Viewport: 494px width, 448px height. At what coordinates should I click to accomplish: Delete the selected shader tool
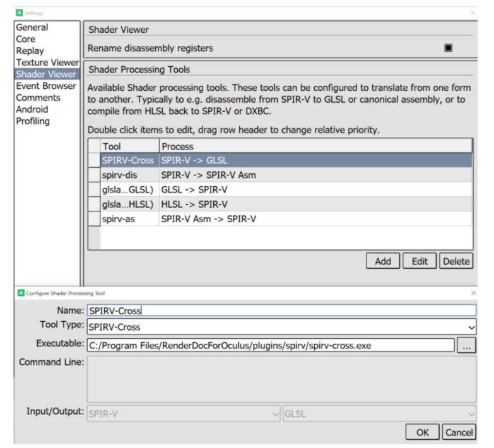[x=456, y=261]
